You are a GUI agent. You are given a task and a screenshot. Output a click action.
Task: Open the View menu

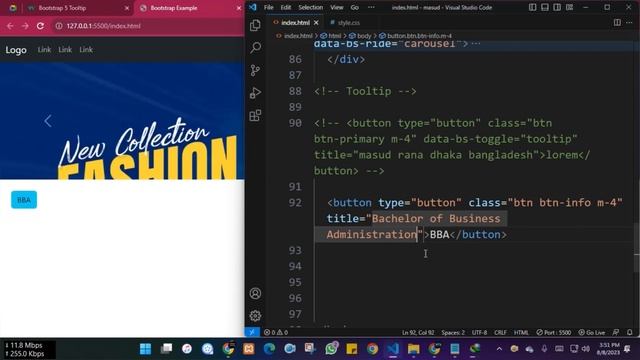click(x=337, y=7)
